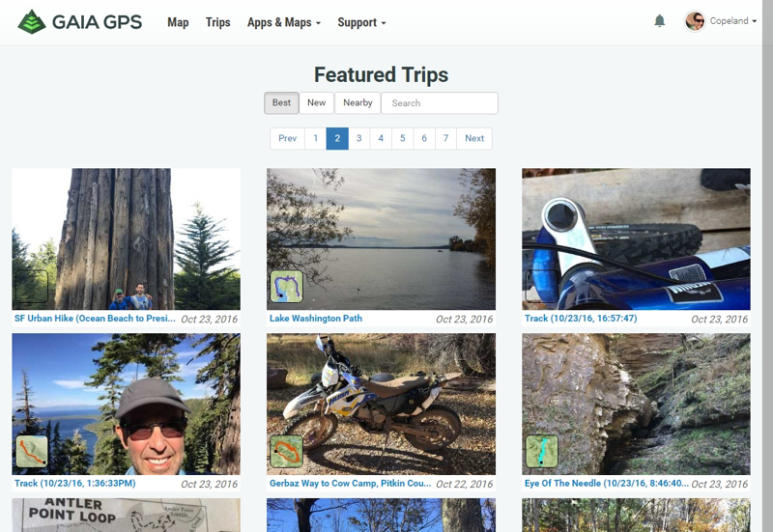This screenshot has height=532, width=773.
Task: Click the trip Search field
Action: coord(440,103)
